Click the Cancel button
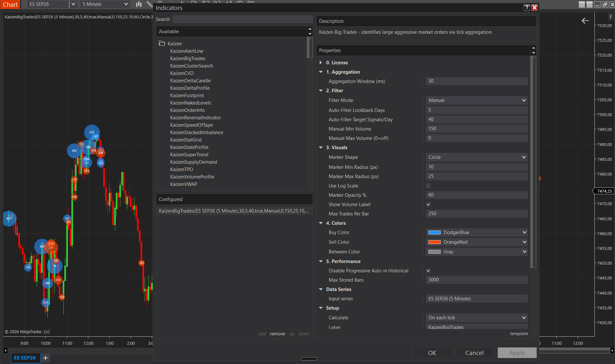The height and width of the screenshot is (364, 615). 474,353
